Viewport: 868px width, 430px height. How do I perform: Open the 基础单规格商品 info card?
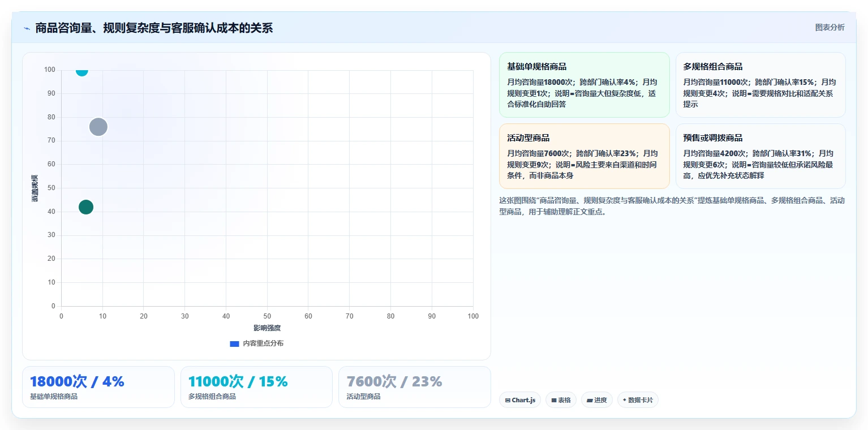coord(584,85)
